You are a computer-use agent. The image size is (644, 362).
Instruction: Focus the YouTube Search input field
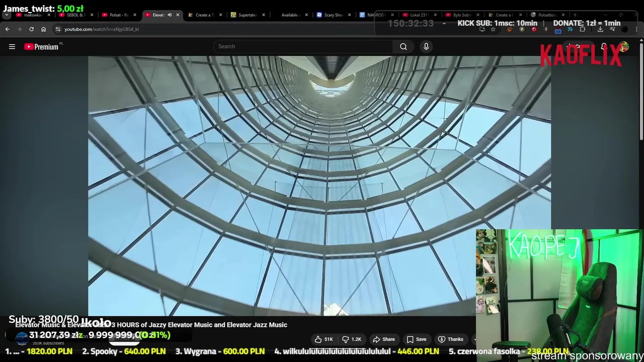(x=303, y=47)
